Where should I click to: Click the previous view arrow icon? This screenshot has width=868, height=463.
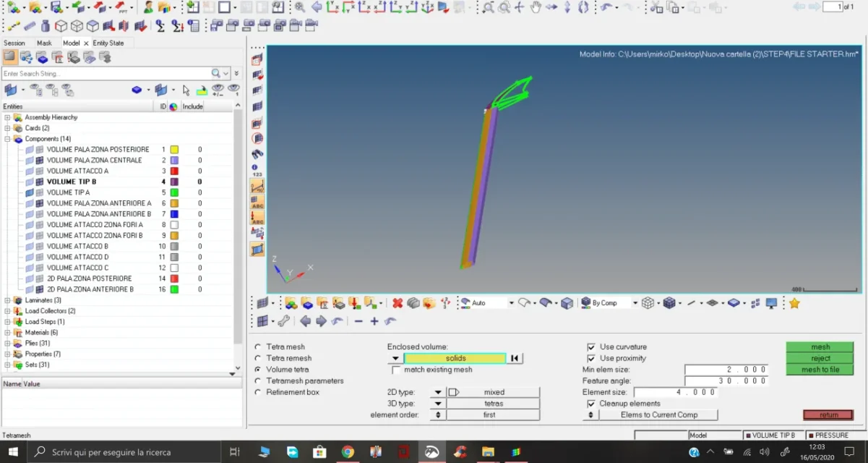(x=317, y=7)
